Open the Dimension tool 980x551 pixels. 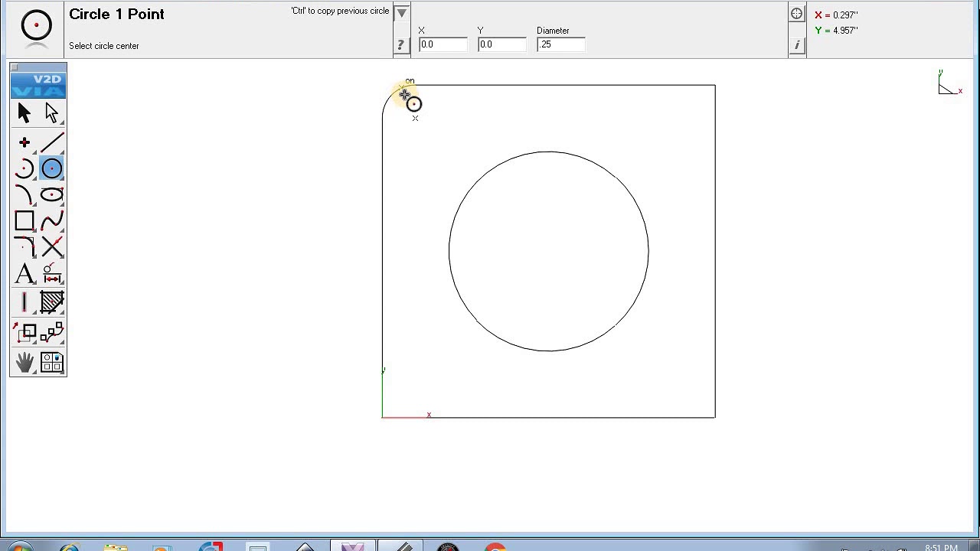pyautogui.click(x=52, y=273)
